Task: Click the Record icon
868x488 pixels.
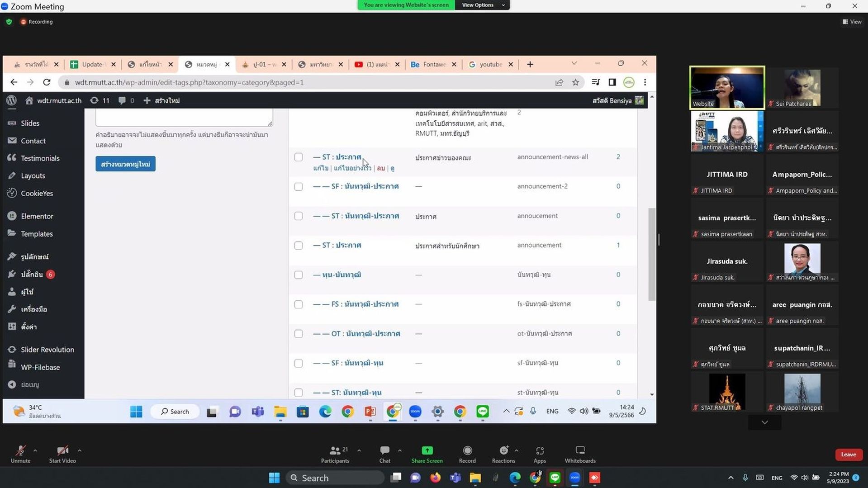Action: click(x=467, y=450)
